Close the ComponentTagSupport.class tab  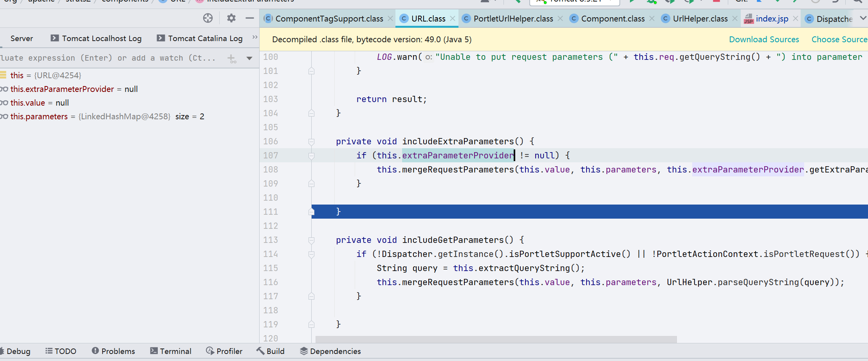click(390, 18)
